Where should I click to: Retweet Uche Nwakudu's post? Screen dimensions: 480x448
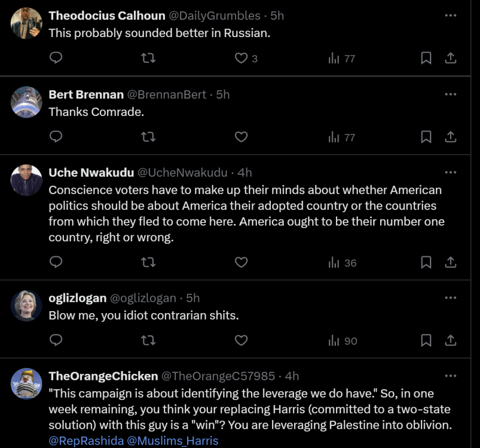[x=148, y=262]
